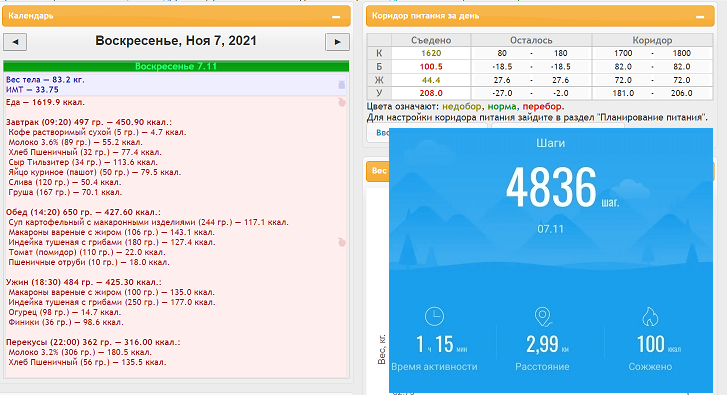Click the date heading Воскресенье, Ноя 7, 2021
Viewport: 727px width, 395px height.
click(176, 41)
